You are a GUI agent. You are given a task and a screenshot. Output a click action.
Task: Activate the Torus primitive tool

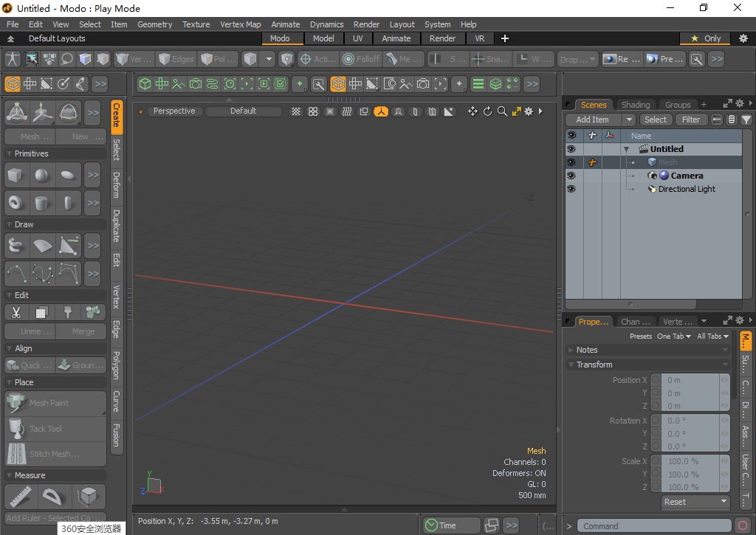16,201
